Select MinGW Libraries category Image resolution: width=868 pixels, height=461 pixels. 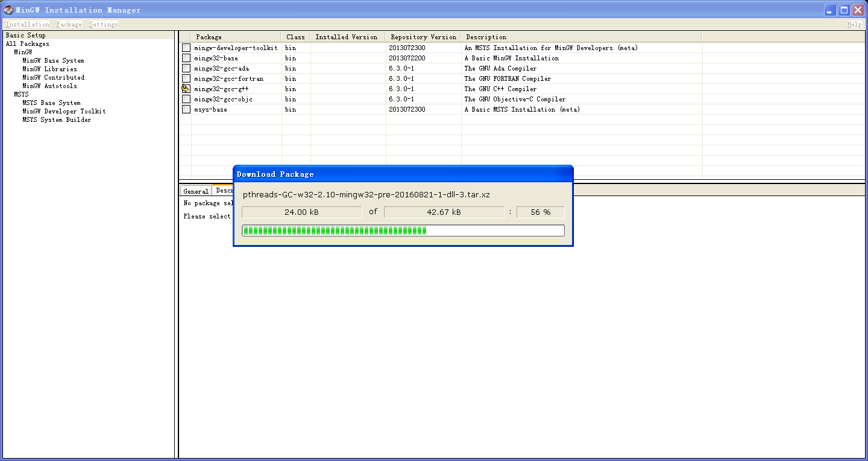point(49,69)
